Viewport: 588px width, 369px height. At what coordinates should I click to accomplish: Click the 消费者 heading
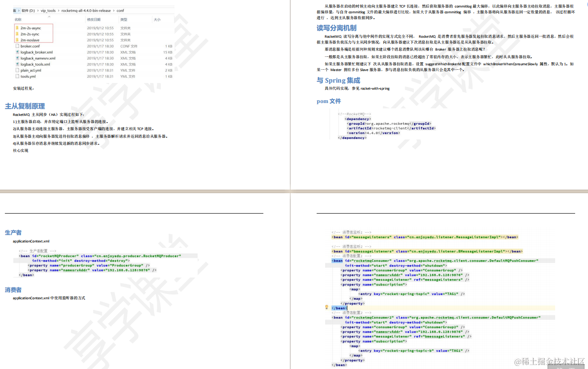coord(13,290)
